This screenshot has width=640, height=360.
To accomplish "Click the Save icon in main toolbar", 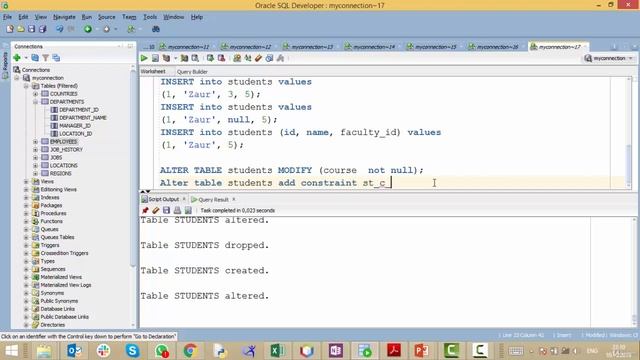I will (31, 29).
